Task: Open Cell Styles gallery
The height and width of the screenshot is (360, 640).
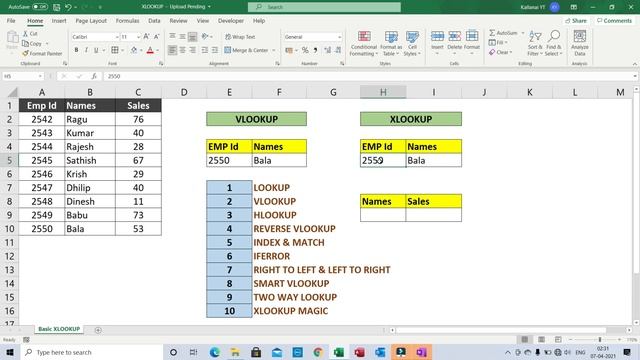Action: (x=412, y=43)
